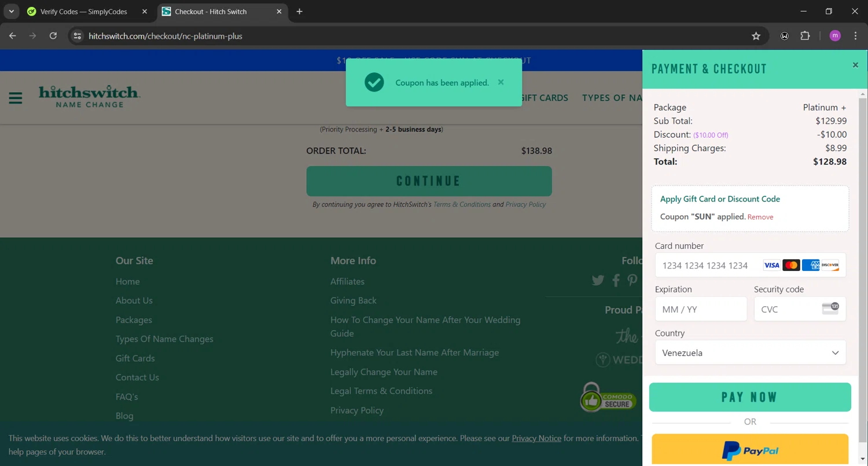Image resolution: width=868 pixels, height=466 pixels.
Task: Click the Pay Now button
Action: click(750, 397)
